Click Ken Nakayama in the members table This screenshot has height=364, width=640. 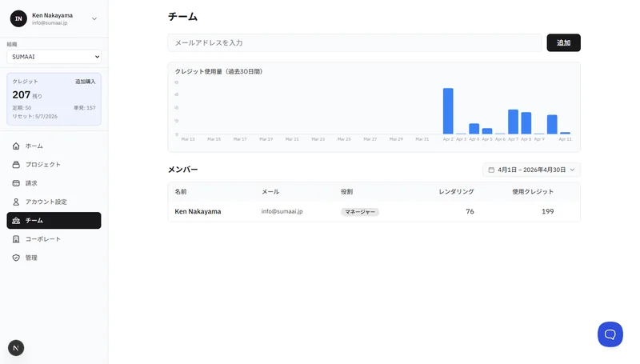(x=198, y=211)
